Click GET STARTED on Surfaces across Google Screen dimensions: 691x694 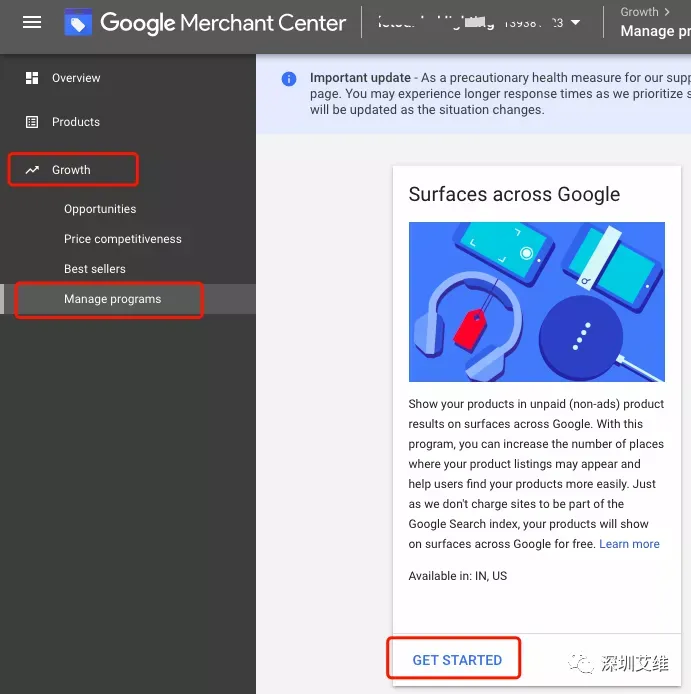pos(457,660)
